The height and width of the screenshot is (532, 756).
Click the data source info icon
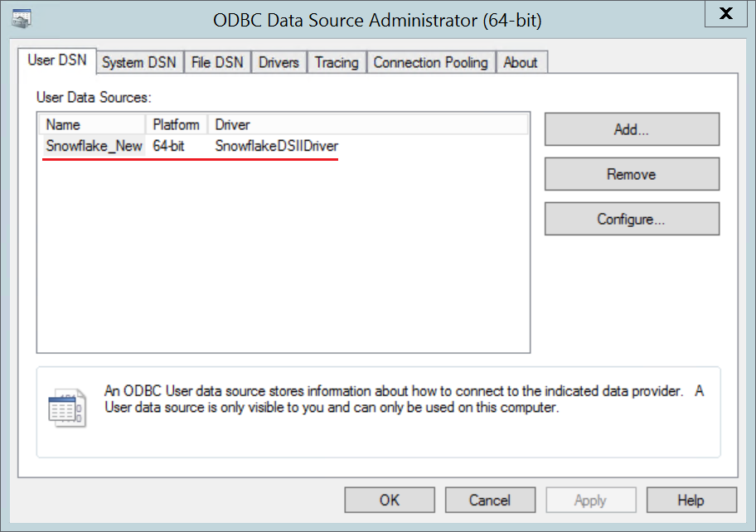pos(66,408)
